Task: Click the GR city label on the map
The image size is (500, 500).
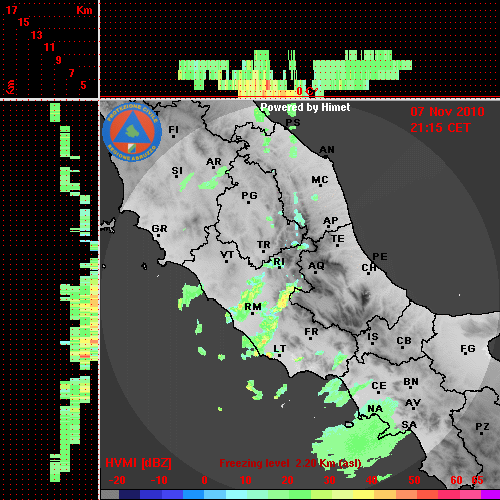Action: pos(159,229)
